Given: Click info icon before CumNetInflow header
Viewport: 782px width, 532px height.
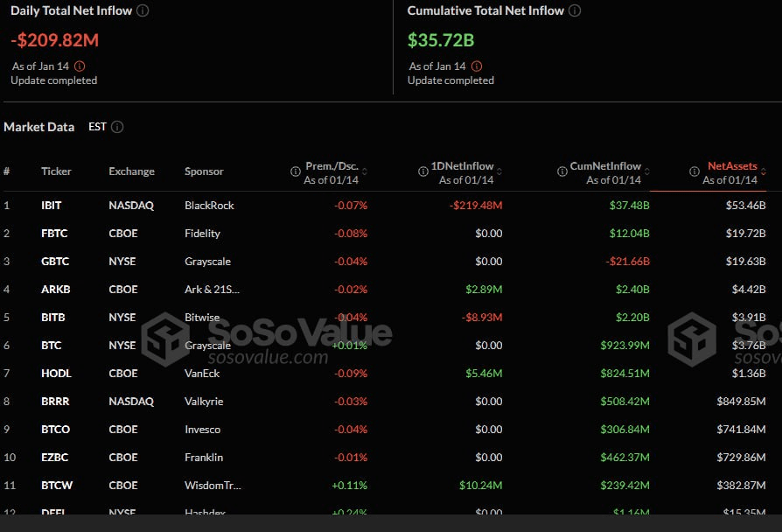Looking at the screenshot, I should click(x=562, y=171).
